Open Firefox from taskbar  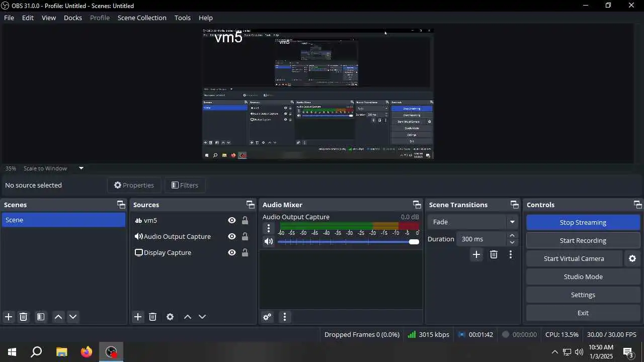point(87,352)
